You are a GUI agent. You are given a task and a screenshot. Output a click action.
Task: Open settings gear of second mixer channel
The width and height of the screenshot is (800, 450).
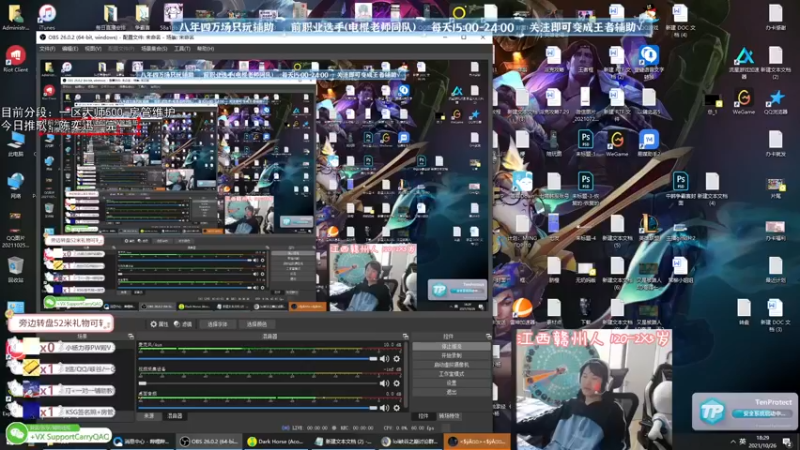pyautogui.click(x=396, y=383)
